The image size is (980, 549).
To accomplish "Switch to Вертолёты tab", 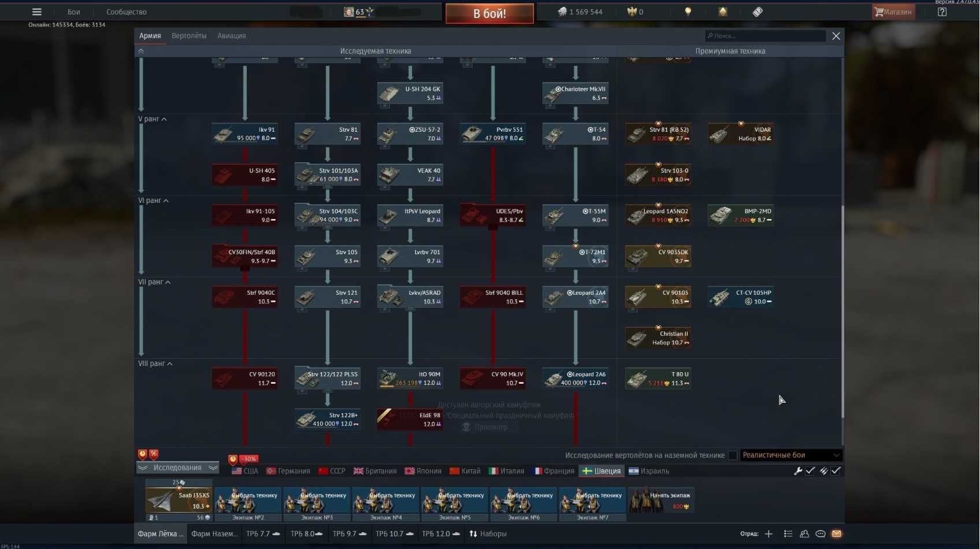I will (189, 36).
